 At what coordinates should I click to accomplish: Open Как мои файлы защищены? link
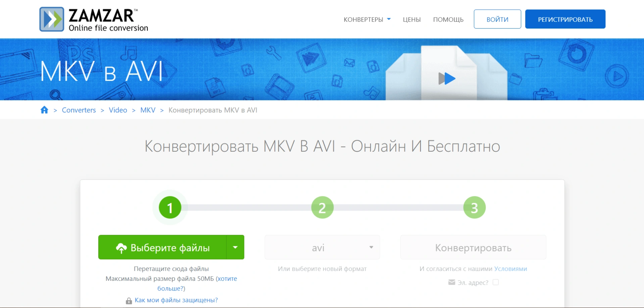[176, 300]
